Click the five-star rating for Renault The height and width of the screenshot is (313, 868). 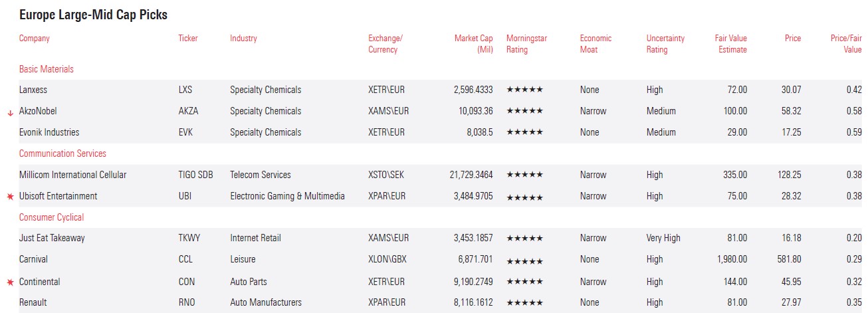(x=524, y=302)
